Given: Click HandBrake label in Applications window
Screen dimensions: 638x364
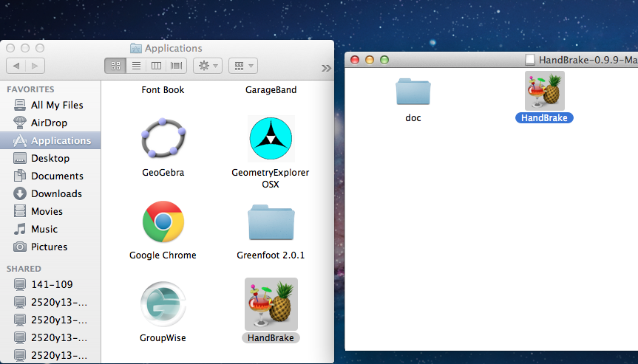Looking at the screenshot, I should coord(271,338).
